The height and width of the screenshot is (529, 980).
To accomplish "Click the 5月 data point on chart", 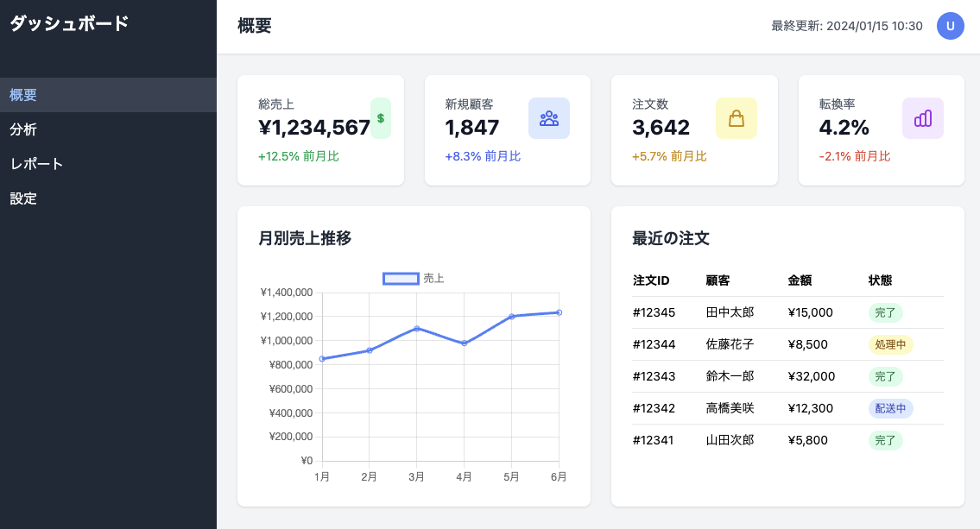I will (512, 317).
